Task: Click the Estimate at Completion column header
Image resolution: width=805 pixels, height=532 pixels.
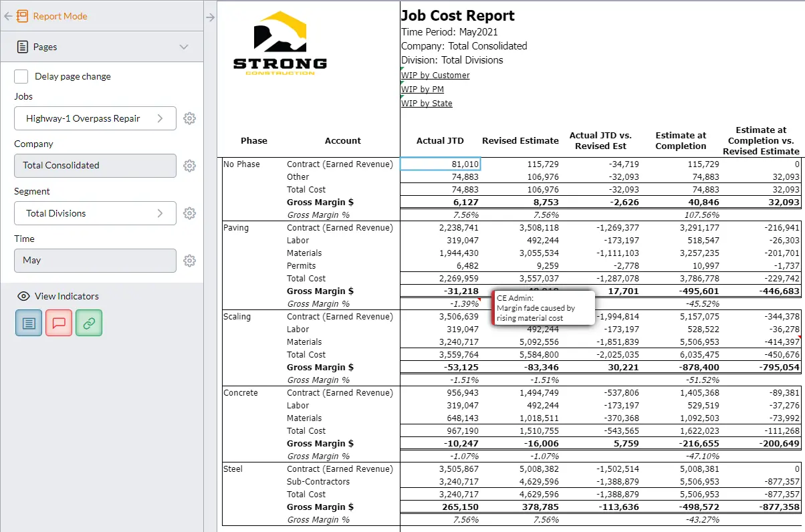Action: (681, 140)
